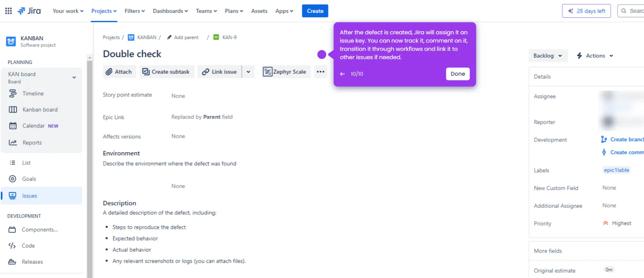Open the Dashboards dropdown
The width and height of the screenshot is (644, 278).
170,11
